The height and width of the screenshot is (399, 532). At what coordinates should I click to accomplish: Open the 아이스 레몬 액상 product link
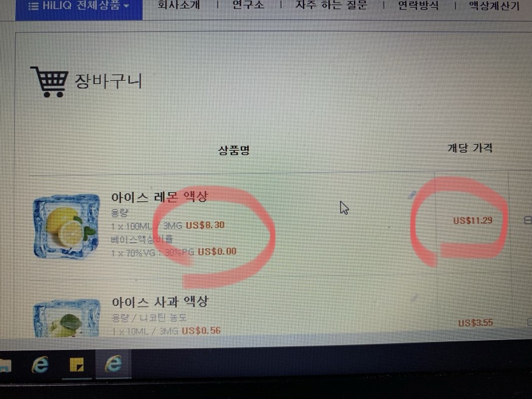click(x=159, y=197)
